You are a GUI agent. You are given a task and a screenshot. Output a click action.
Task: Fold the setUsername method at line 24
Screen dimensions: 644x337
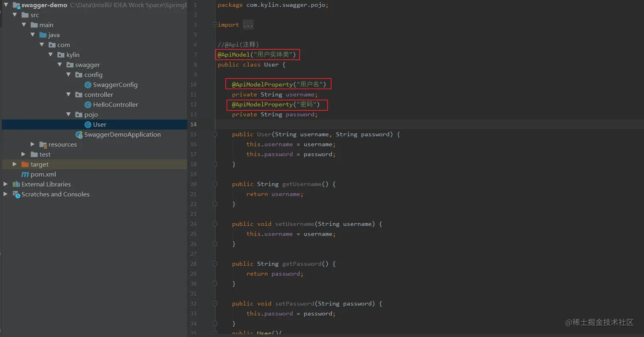[x=215, y=224]
